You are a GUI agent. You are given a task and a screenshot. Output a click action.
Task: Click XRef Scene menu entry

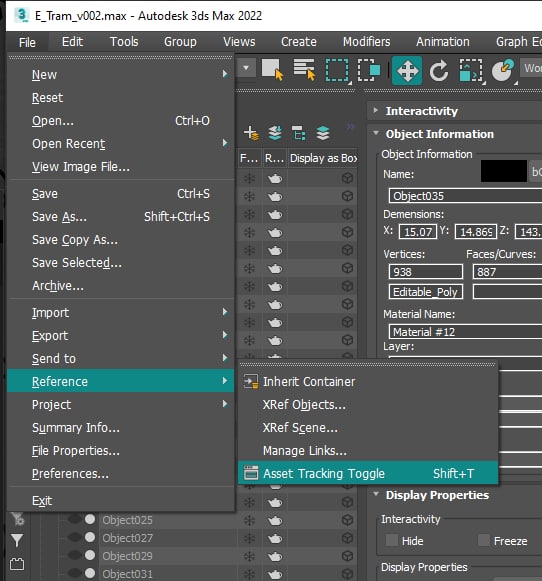(x=368, y=427)
